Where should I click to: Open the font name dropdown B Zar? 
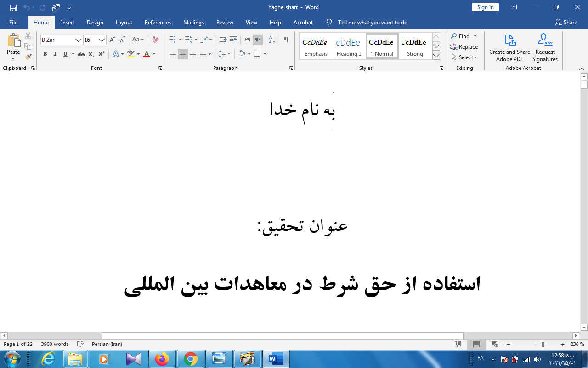click(78, 40)
